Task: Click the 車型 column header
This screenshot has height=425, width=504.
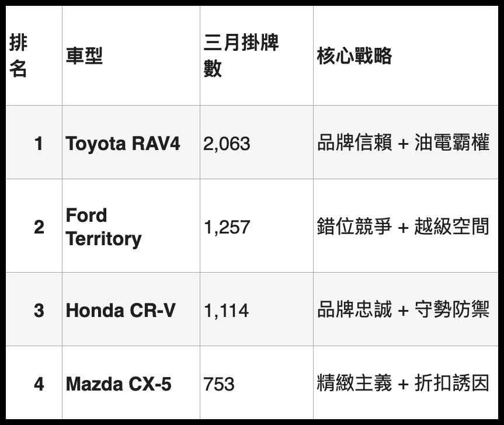Action: [x=84, y=56]
